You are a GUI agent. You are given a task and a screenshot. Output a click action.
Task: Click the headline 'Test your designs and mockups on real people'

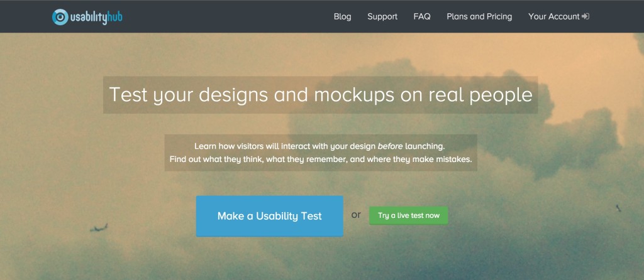[320, 95]
